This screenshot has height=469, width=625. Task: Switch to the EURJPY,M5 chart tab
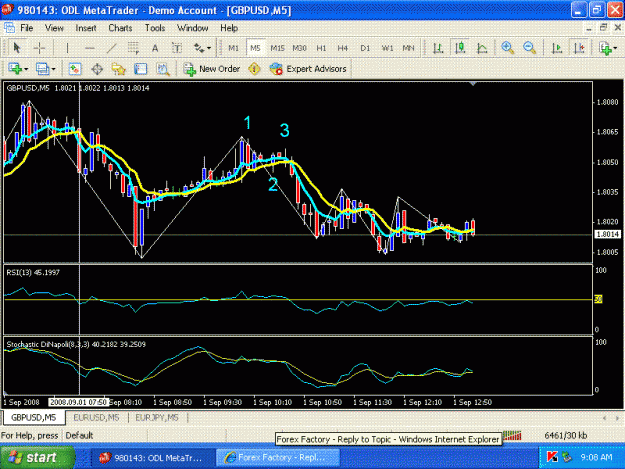tap(157, 418)
